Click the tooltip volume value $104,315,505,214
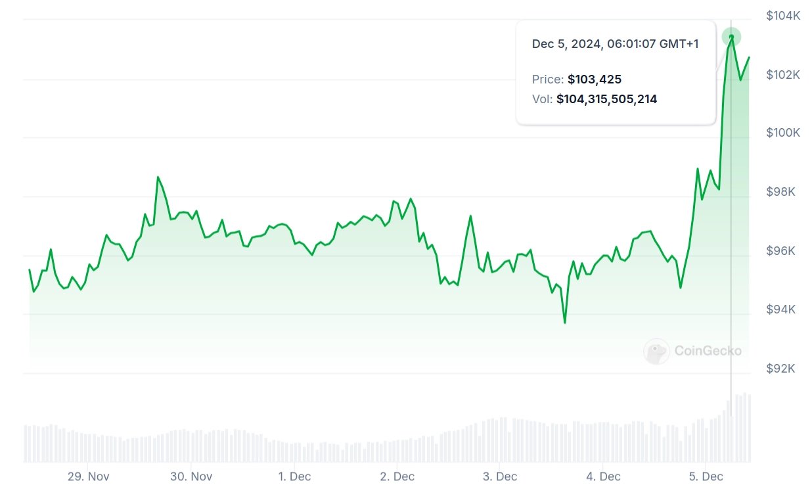Image resolution: width=812 pixels, height=504 pixels. click(606, 99)
